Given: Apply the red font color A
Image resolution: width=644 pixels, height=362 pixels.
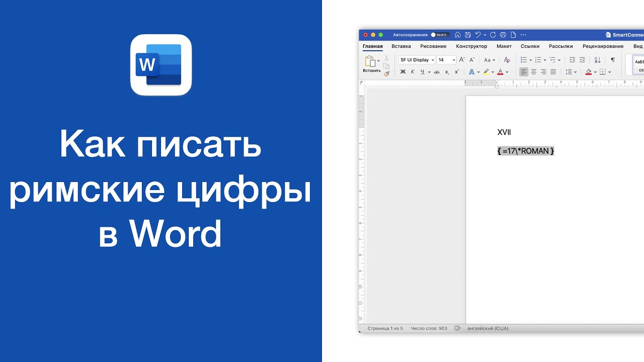Looking at the screenshot, I should [500, 72].
